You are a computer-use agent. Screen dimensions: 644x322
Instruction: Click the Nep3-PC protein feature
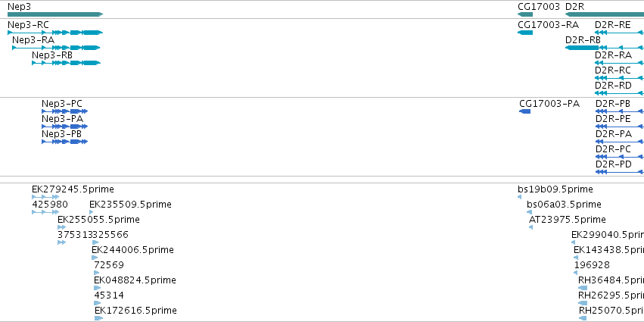65,111
